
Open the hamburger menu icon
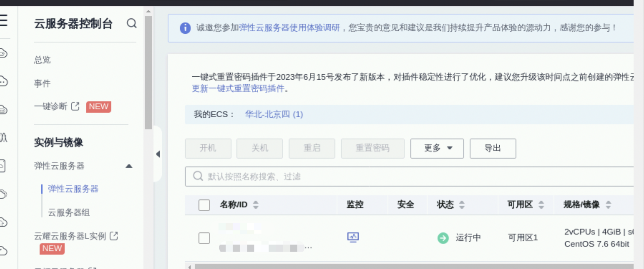point(4,20)
